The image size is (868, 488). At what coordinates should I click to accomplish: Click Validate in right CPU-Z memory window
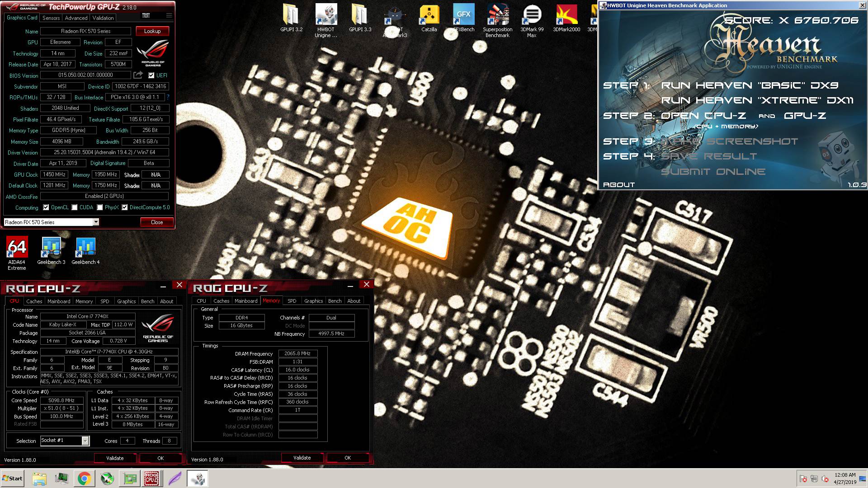pos(302,458)
